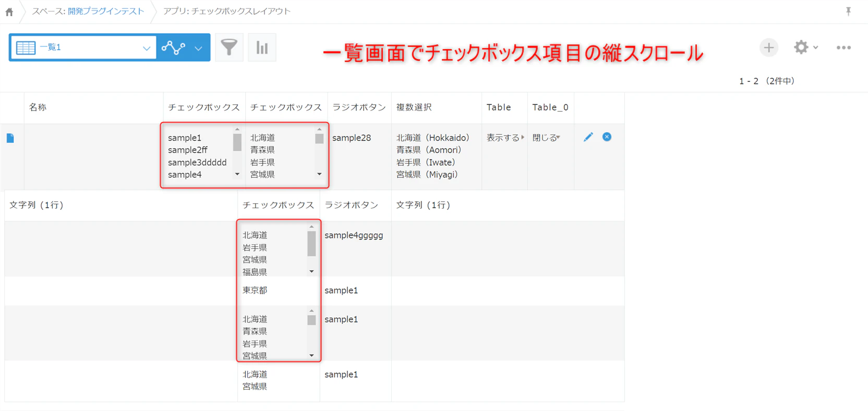Delete the record with blue X icon
The height and width of the screenshot is (411, 868).
(x=607, y=137)
